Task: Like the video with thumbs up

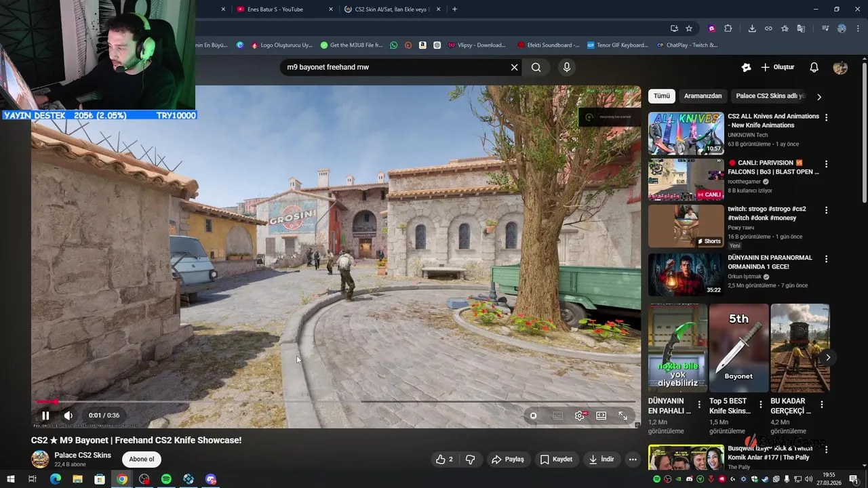Action: (444, 460)
